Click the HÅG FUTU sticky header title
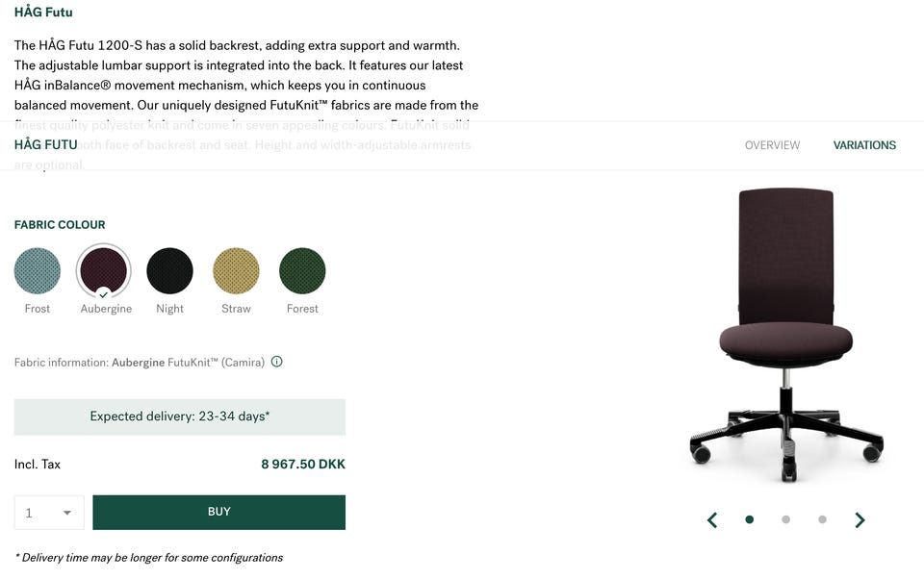Screen dimensions: 924x580 click(45, 145)
